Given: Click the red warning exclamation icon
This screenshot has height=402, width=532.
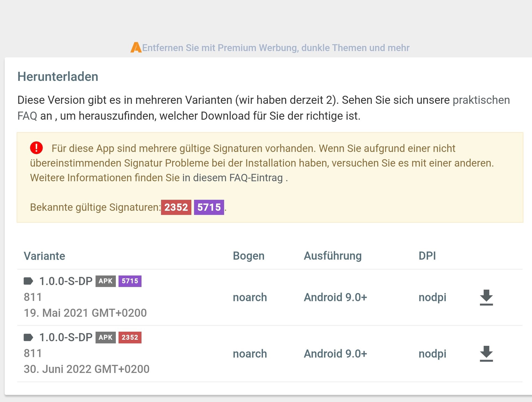Looking at the screenshot, I should click(x=36, y=148).
